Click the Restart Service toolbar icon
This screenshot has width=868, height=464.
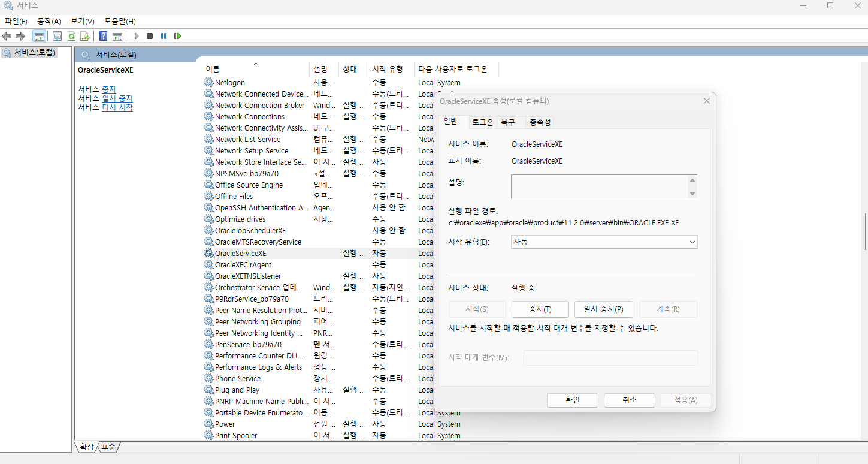[177, 36]
